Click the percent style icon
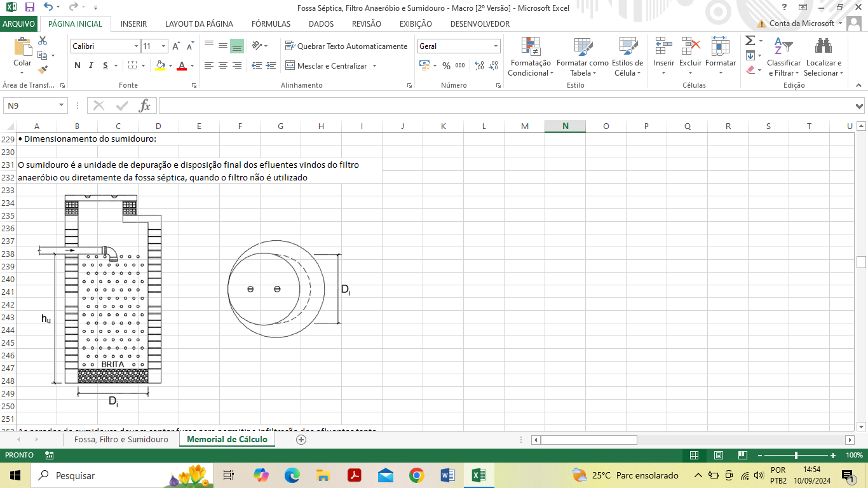 pyautogui.click(x=446, y=65)
